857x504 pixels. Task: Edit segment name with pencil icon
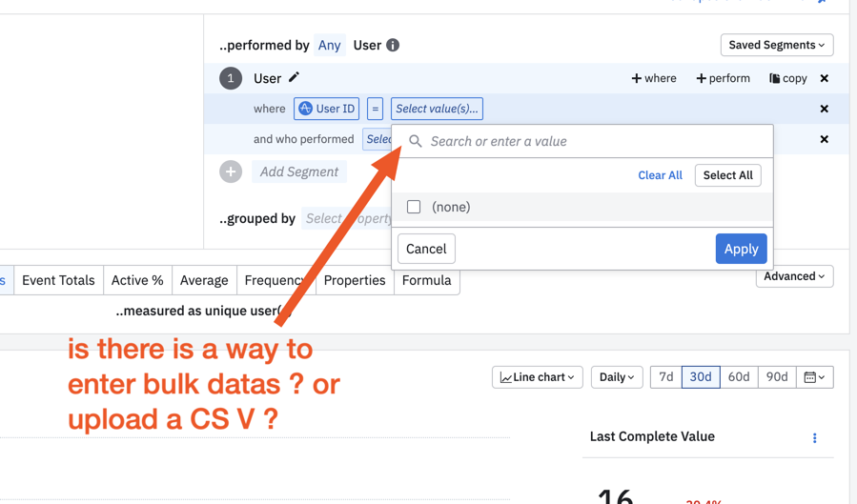pos(294,77)
